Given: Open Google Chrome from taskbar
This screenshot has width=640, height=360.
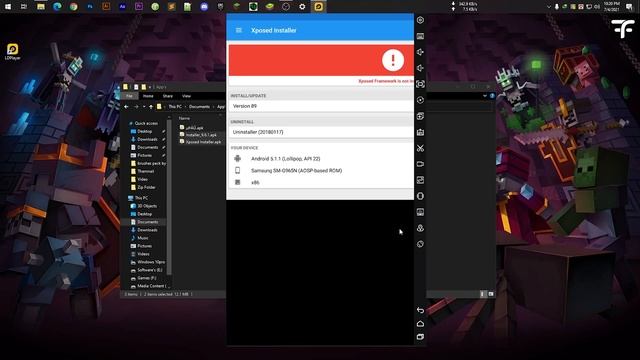Looking at the screenshot, I should 73,7.
